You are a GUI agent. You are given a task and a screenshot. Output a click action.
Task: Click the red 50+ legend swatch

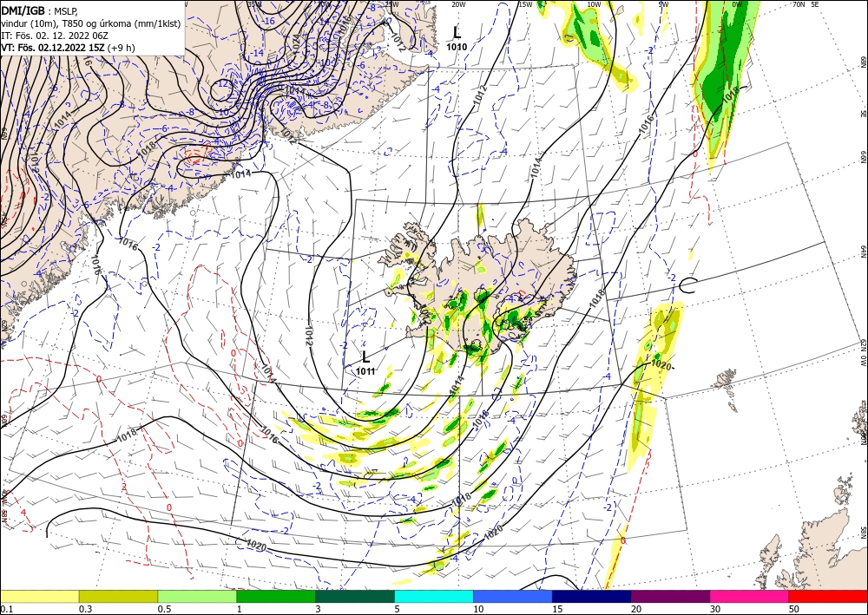click(828, 596)
